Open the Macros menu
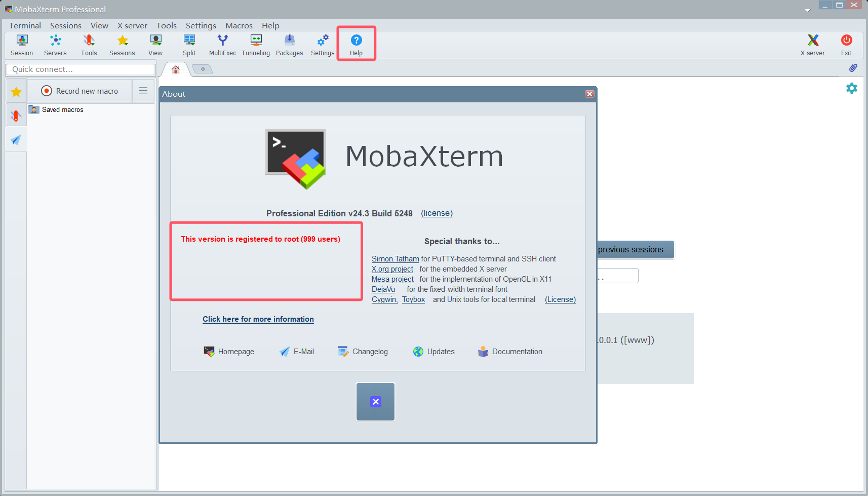The image size is (868, 496). (239, 26)
